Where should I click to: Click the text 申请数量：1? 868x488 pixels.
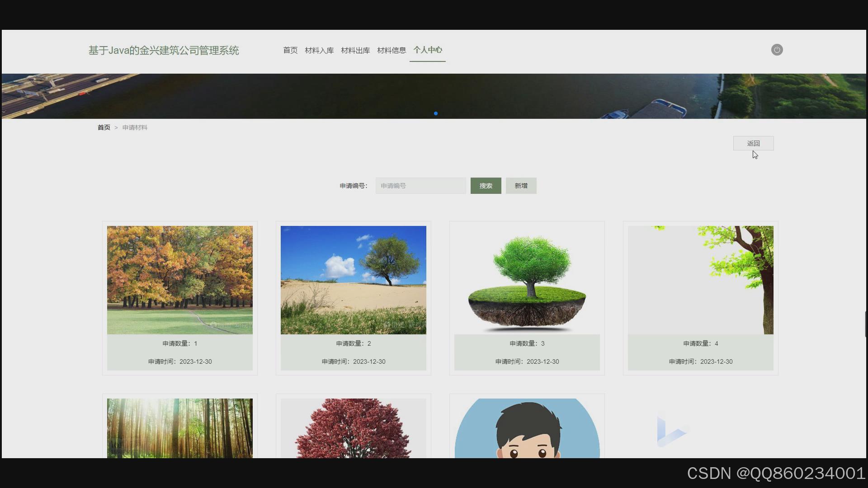[180, 343]
